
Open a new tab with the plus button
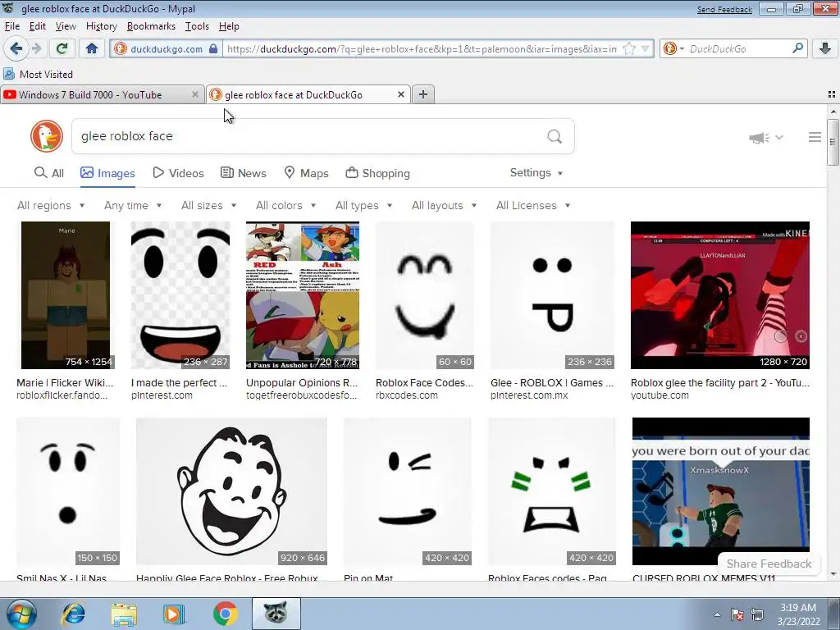(422, 94)
